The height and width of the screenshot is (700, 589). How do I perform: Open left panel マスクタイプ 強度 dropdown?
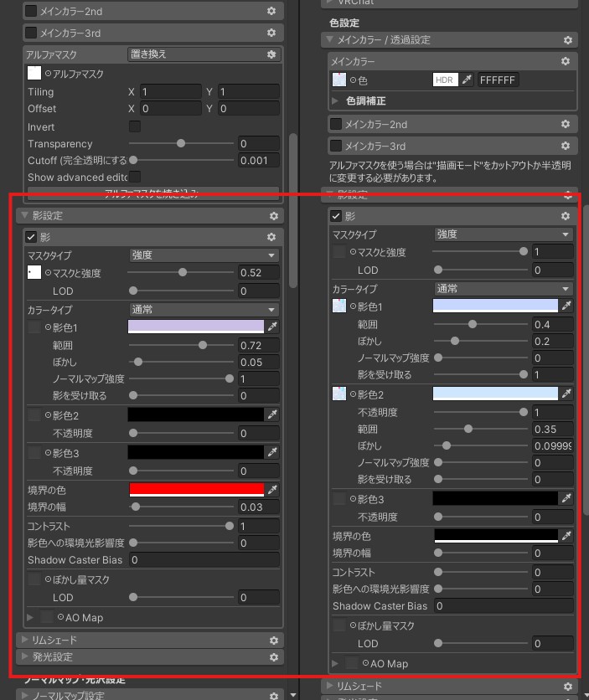point(204,255)
